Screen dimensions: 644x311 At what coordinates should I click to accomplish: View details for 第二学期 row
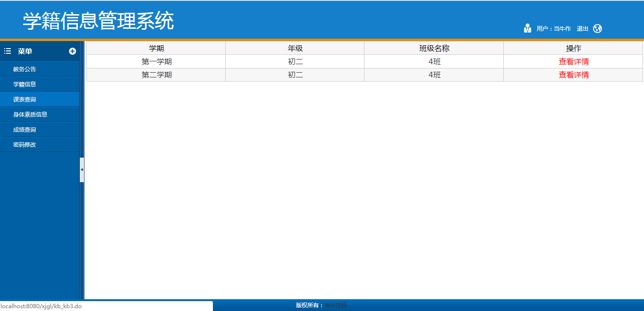tap(574, 75)
